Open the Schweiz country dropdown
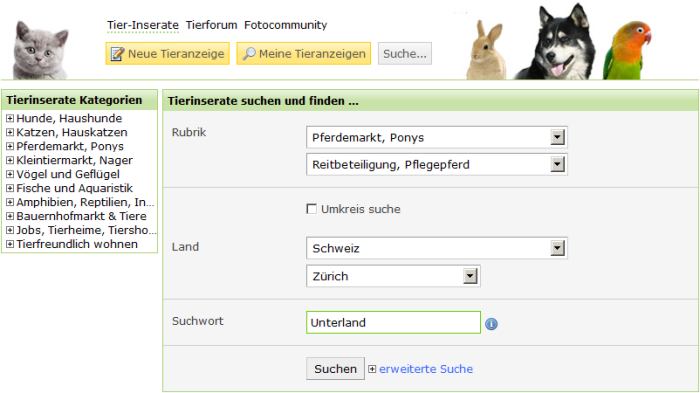700x393 pixels. tap(437, 248)
